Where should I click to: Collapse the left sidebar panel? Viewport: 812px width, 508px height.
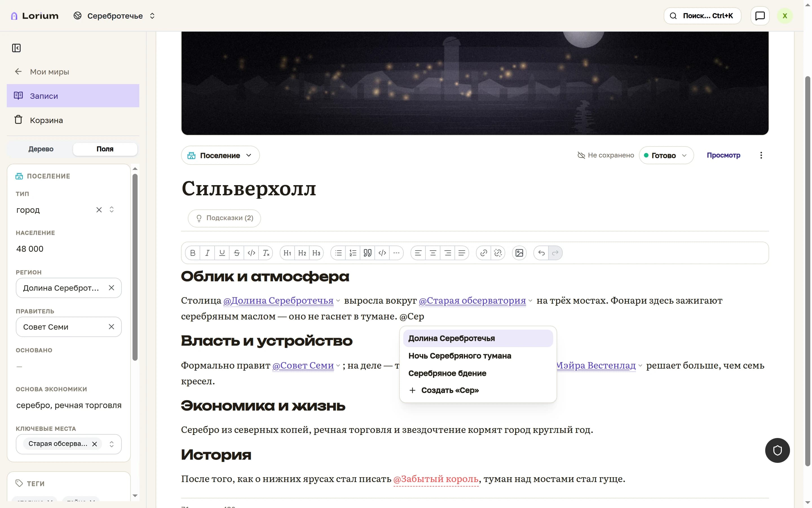point(16,48)
